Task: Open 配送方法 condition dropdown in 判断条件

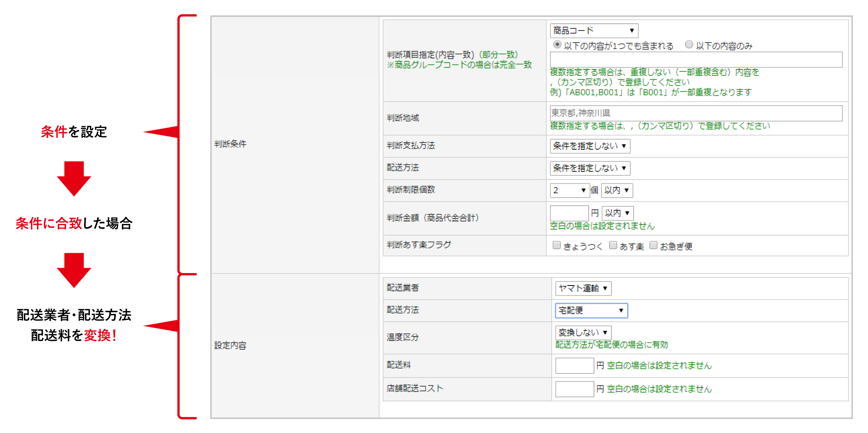Action: [589, 168]
